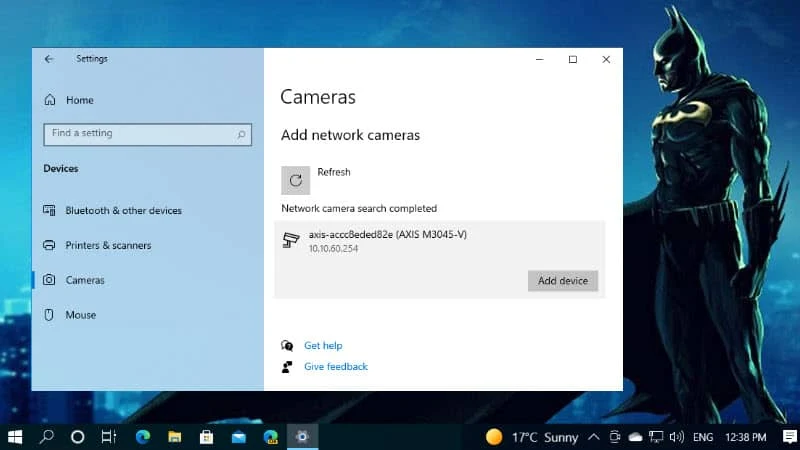This screenshot has height=450, width=800.
Task: Open Mouse settings
Action: (x=81, y=315)
